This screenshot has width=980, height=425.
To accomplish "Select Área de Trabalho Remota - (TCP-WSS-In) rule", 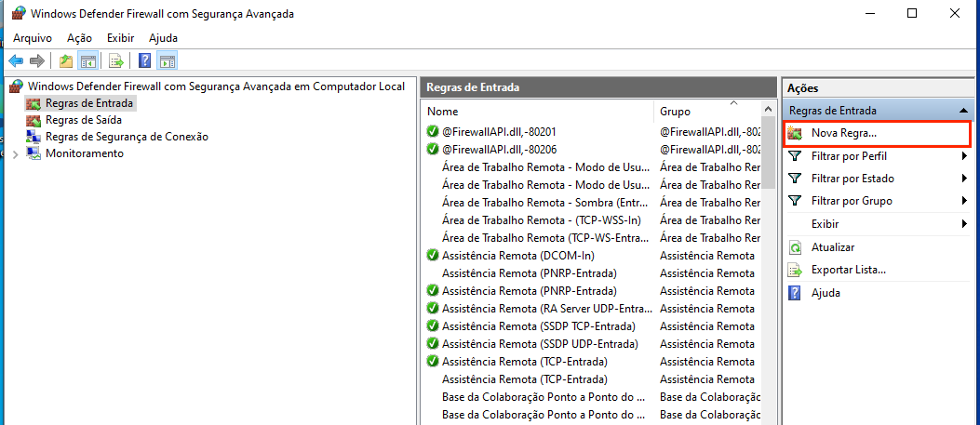I will tap(542, 219).
